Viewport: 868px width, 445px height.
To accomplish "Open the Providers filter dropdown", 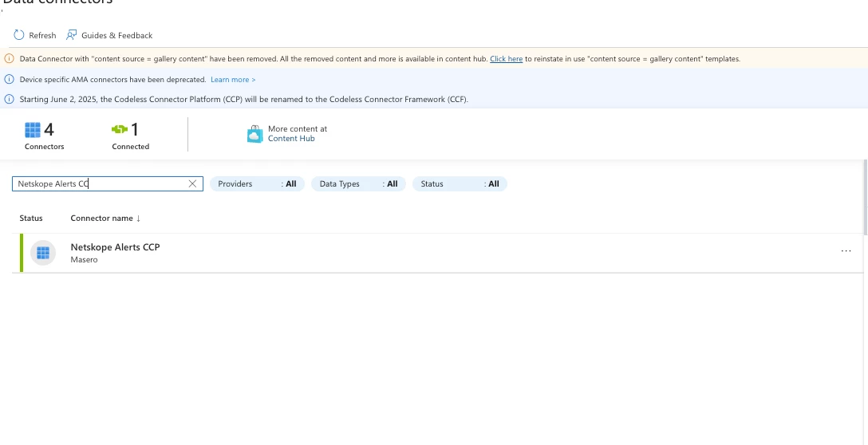I will [257, 183].
